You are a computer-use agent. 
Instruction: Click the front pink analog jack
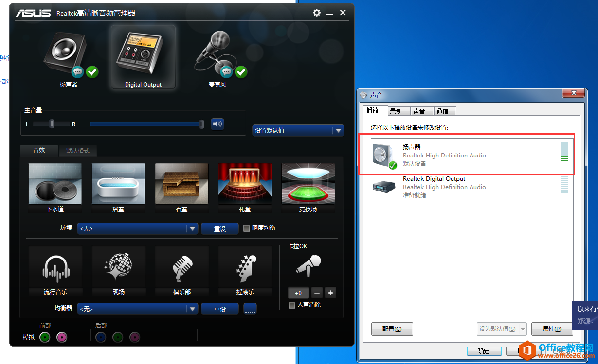click(62, 337)
